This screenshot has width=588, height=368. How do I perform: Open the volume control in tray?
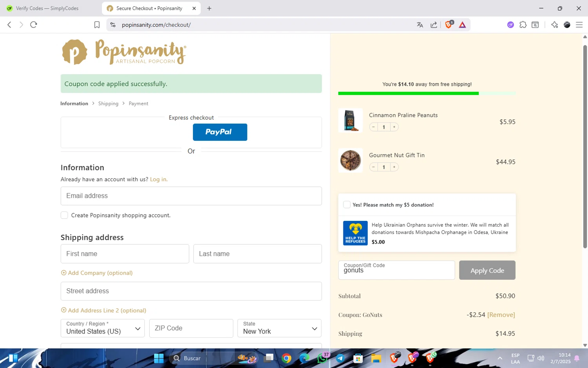(x=541, y=358)
